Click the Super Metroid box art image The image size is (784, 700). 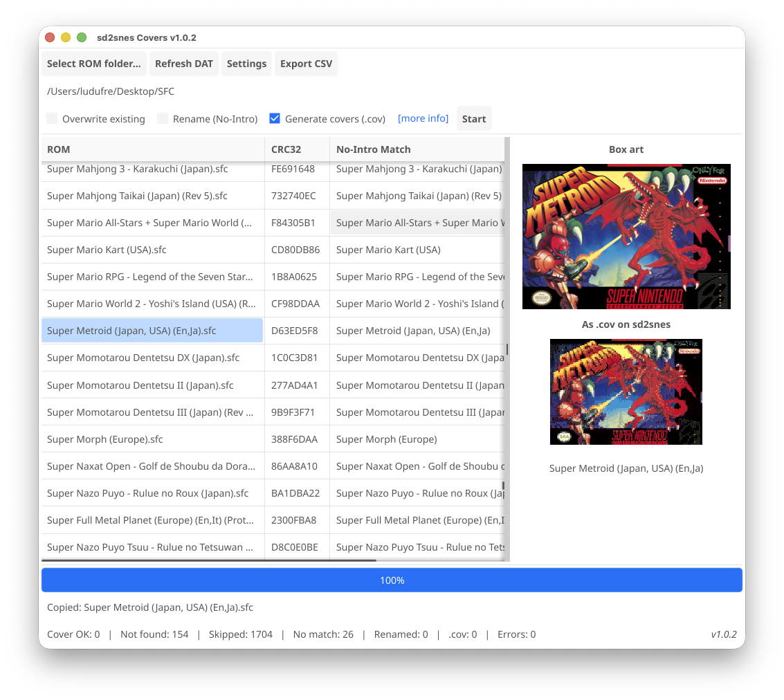click(x=626, y=237)
